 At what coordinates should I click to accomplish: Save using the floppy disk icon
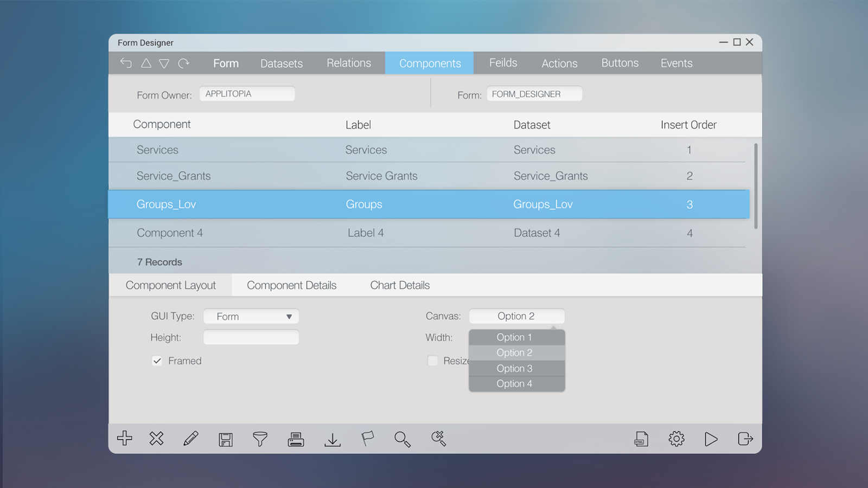(x=226, y=439)
